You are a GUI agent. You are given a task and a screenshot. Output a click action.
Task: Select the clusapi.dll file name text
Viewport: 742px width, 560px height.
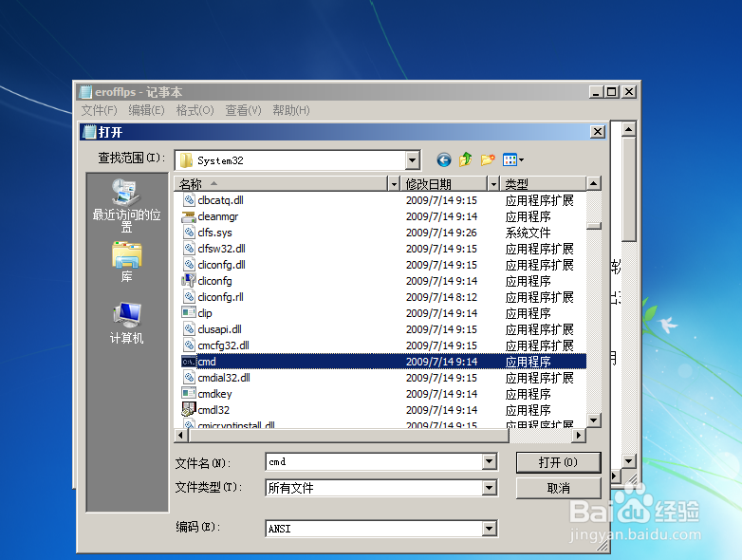(x=219, y=329)
